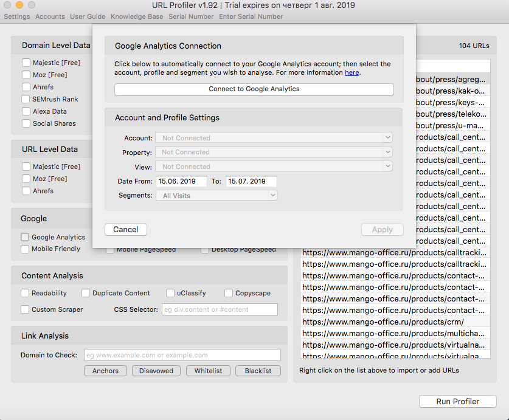
Task: Start the Run Profiler button
Action: click(458, 402)
